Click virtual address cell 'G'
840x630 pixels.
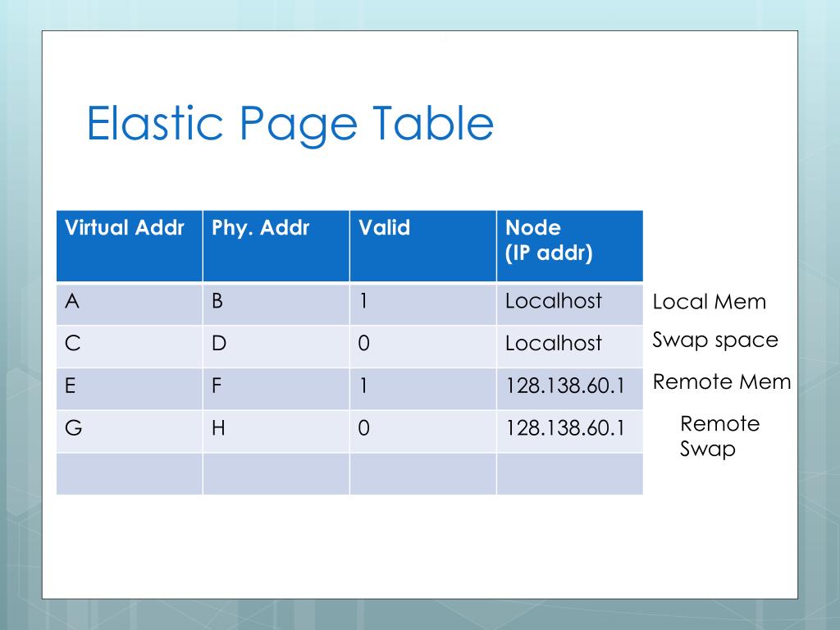click(x=130, y=431)
